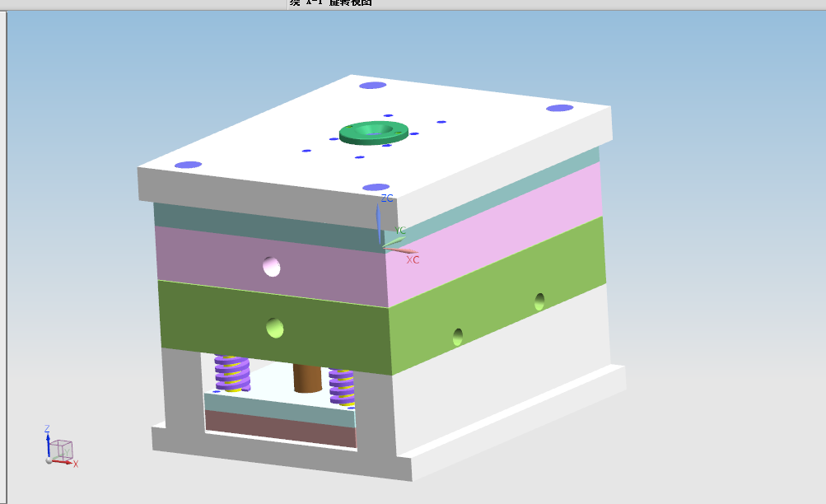This screenshot has height=504, width=826.
Task: Select the YC axis label of WCS
Action: [x=400, y=230]
